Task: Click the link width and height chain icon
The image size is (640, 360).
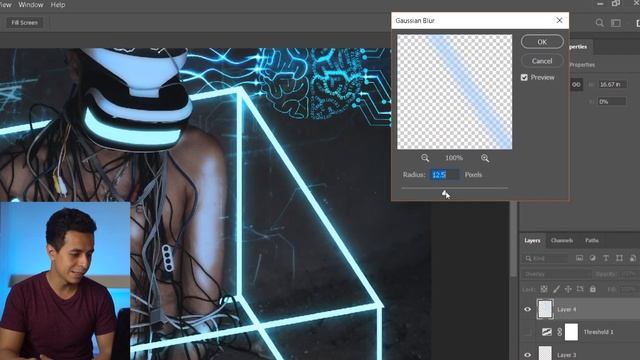Action: click(576, 84)
